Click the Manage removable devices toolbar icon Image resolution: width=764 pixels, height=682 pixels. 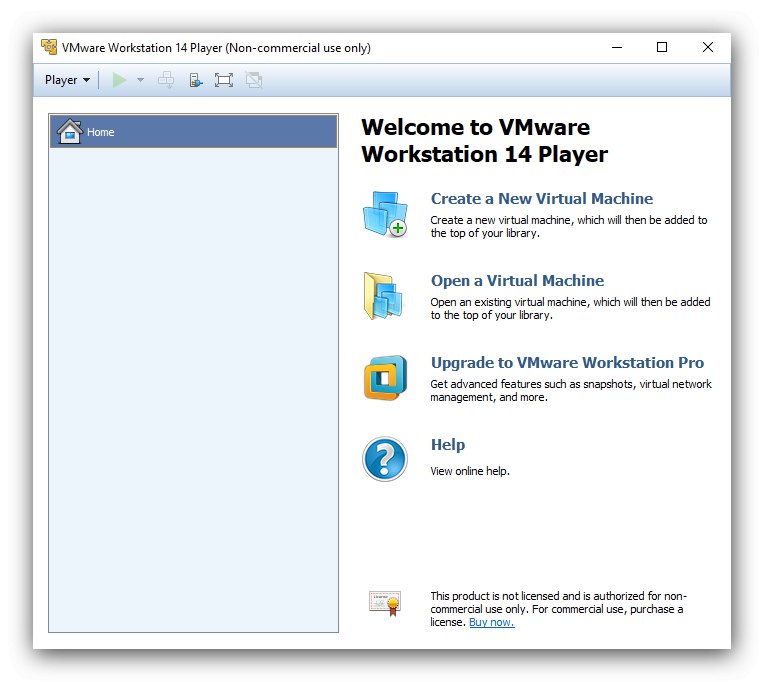[195, 80]
